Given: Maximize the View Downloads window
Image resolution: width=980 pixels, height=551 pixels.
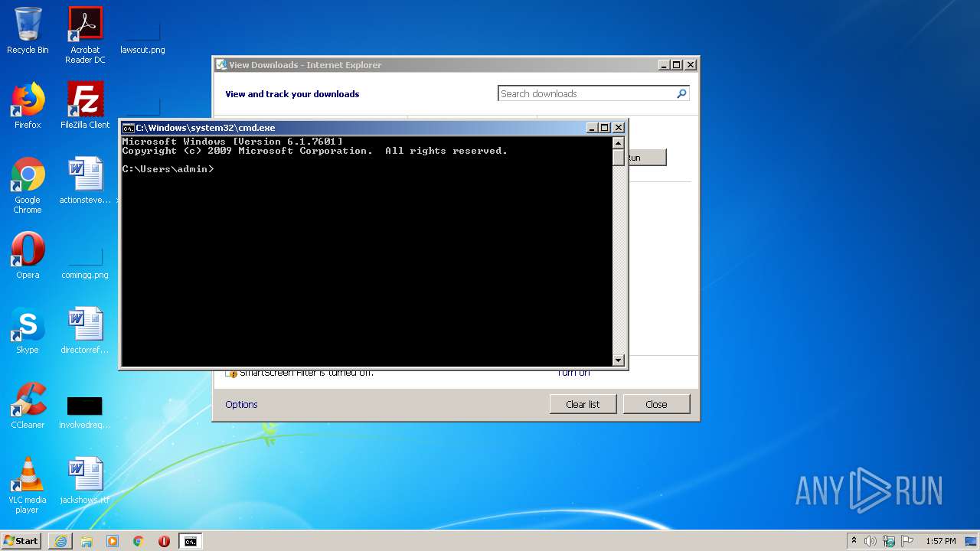Looking at the screenshot, I should (x=676, y=65).
